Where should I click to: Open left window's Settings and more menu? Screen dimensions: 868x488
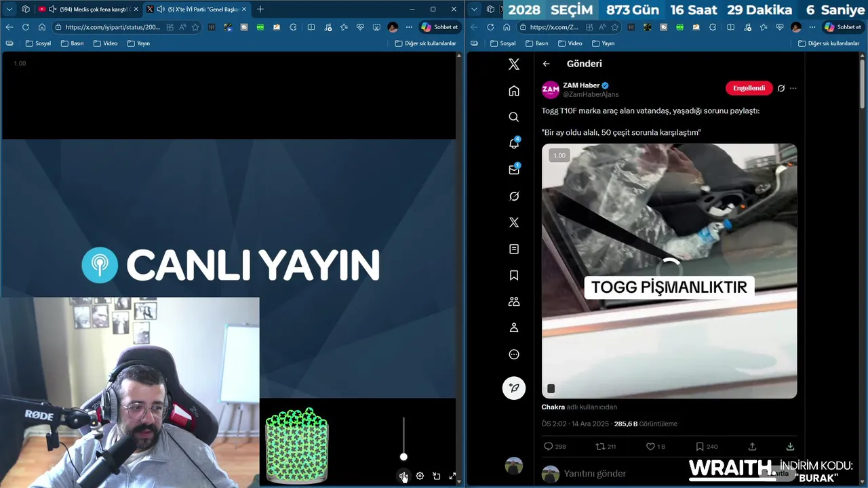pyautogui.click(x=409, y=27)
